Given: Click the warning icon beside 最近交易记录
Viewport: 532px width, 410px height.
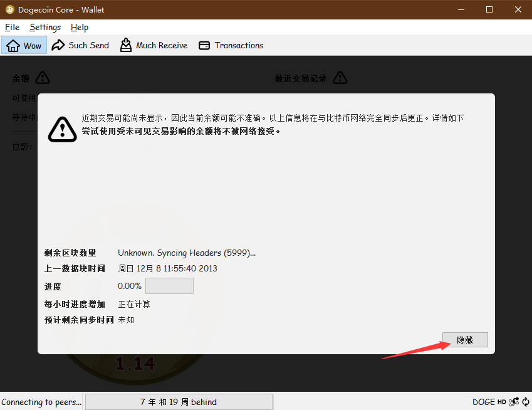Looking at the screenshot, I should pyautogui.click(x=340, y=78).
